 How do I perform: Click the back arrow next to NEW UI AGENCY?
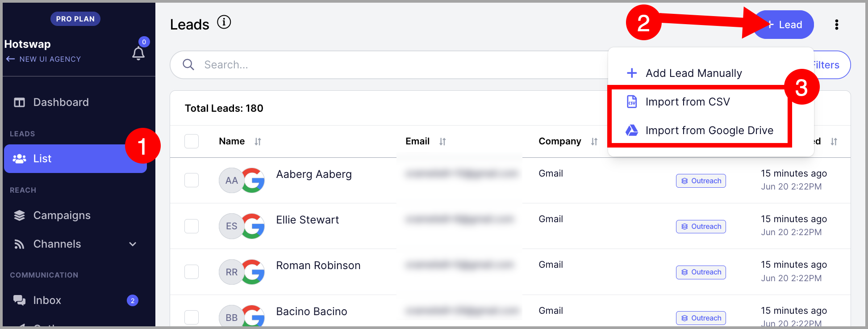[10, 59]
